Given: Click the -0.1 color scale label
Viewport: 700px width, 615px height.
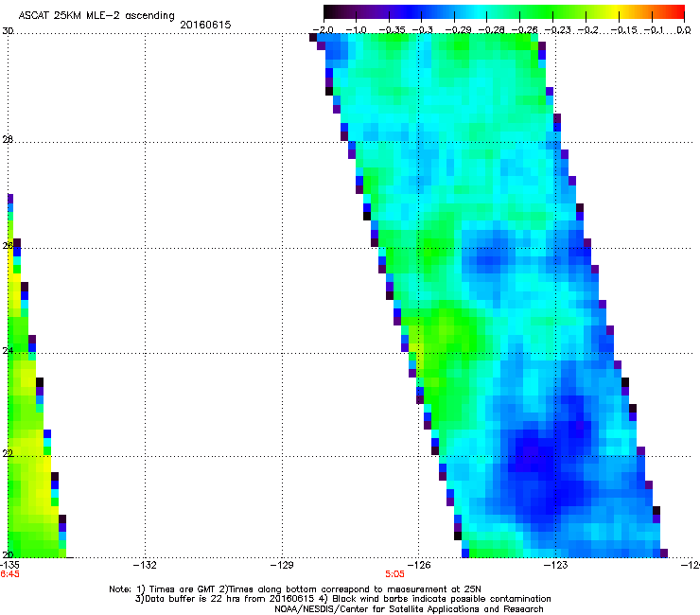Looking at the screenshot, I should [x=654, y=30].
